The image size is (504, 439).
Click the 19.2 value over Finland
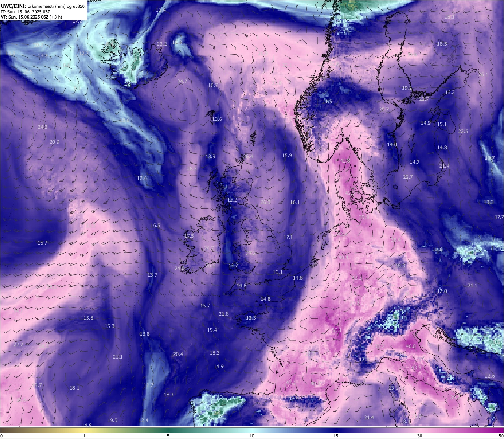coord(407,89)
